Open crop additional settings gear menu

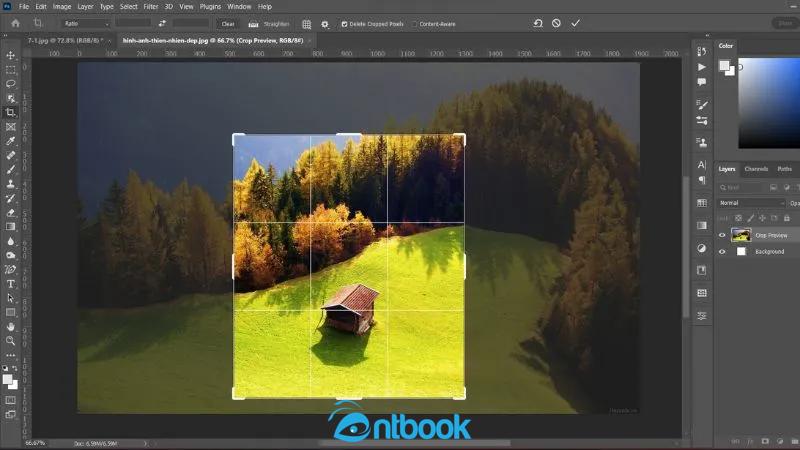(x=326, y=23)
